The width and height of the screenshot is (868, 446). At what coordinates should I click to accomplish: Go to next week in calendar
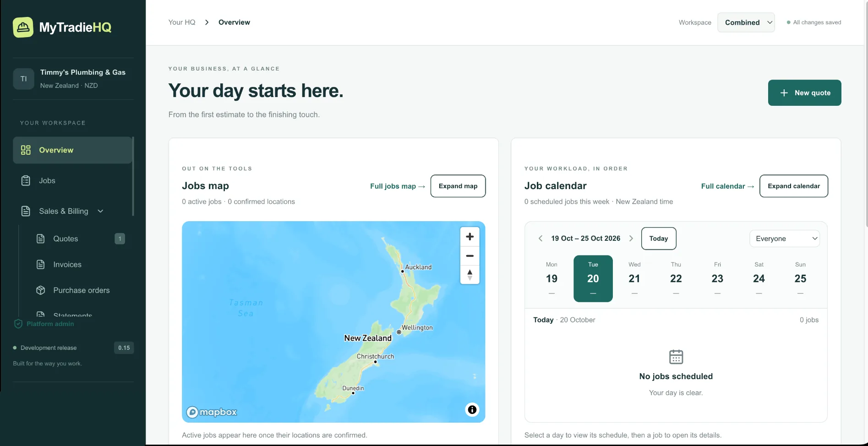(x=631, y=239)
